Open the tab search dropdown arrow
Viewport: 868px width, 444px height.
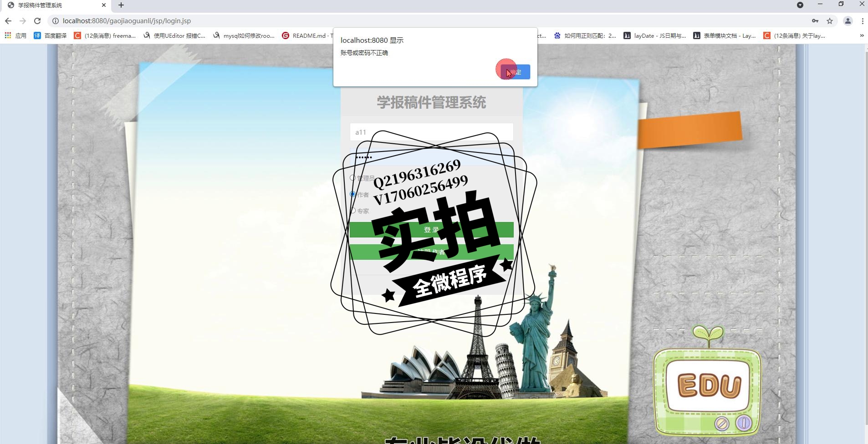[800, 5]
